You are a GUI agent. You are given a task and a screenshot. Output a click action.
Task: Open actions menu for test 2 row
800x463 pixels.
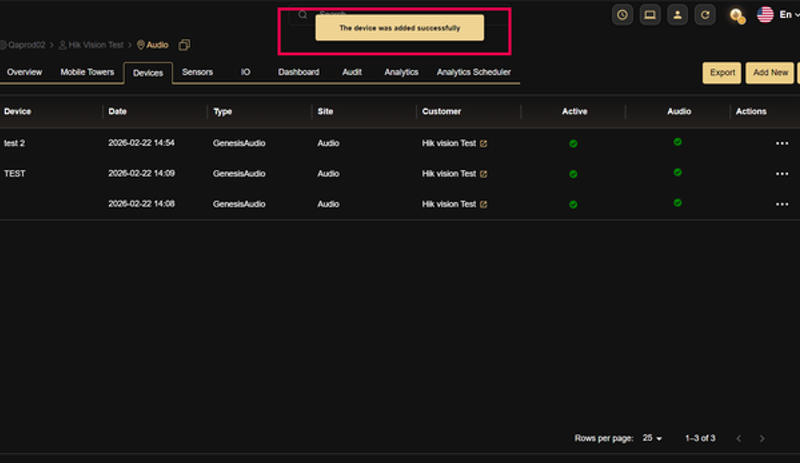coord(782,143)
